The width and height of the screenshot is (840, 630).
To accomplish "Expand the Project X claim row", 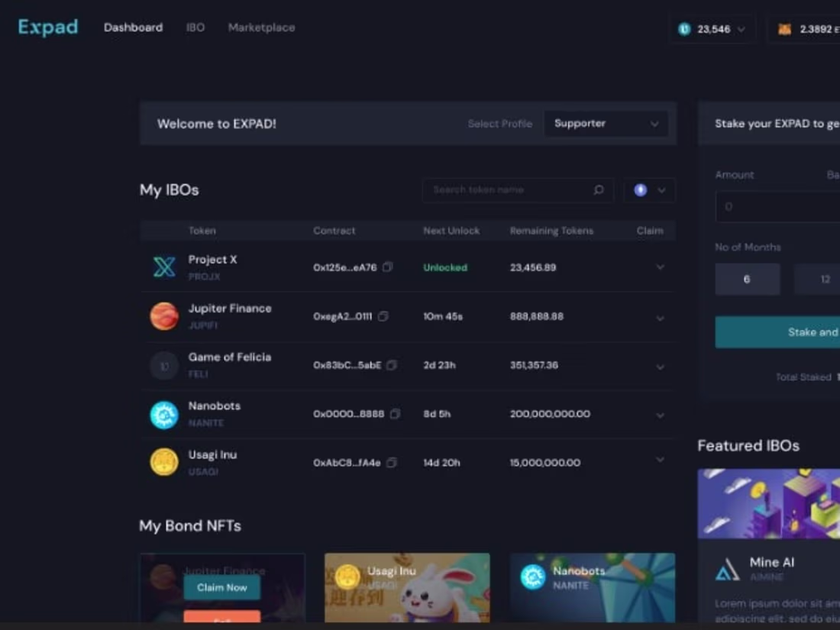I will [660, 267].
